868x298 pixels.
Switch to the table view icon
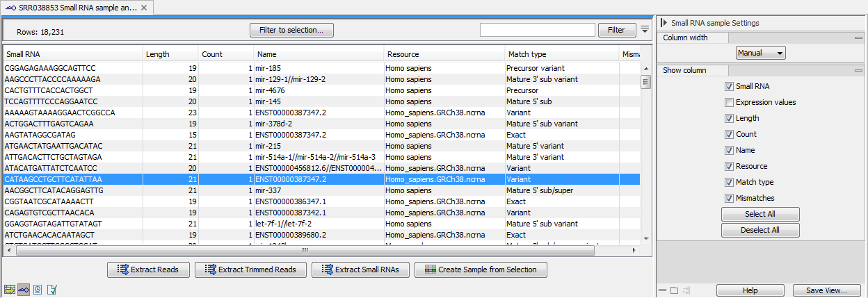click(x=10, y=289)
